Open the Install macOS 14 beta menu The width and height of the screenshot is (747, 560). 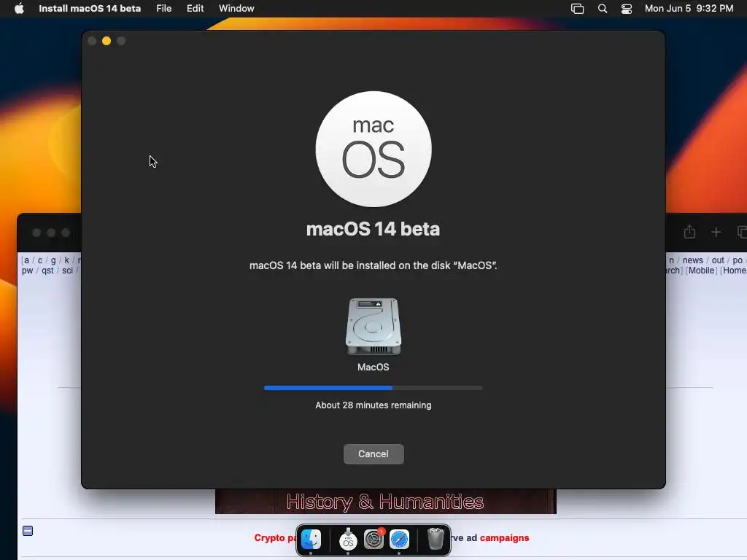90,8
